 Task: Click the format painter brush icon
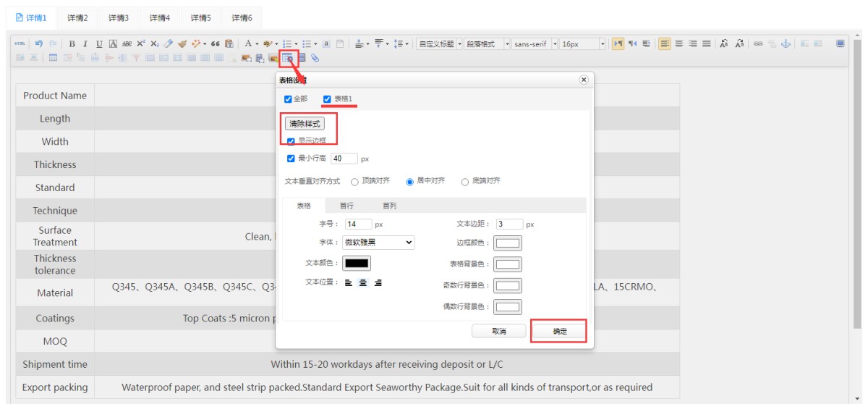[x=182, y=44]
